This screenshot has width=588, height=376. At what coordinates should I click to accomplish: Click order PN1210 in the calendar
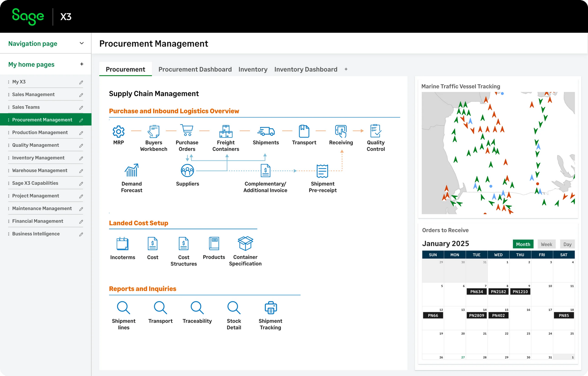coord(520,292)
